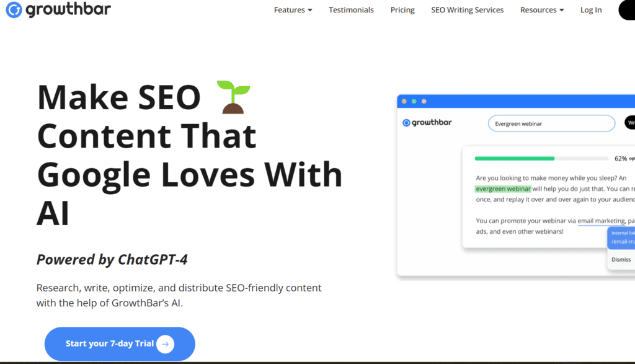
Task: Click the green dot in the preview window bar
Action: (424, 101)
